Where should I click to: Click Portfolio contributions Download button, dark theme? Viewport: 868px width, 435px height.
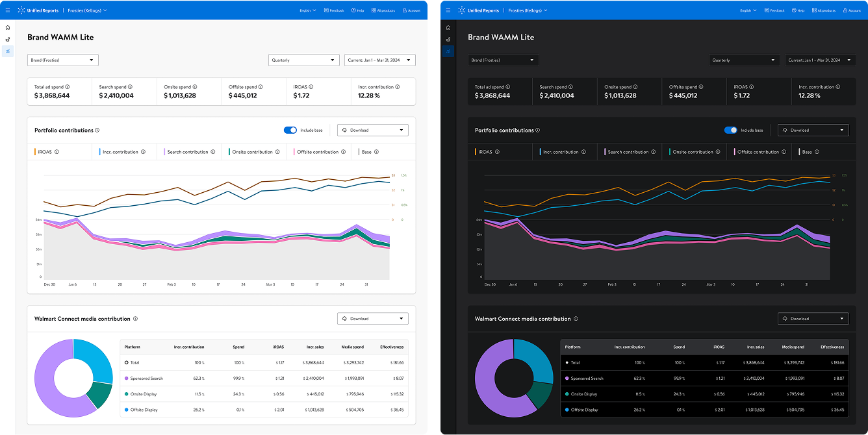click(x=813, y=130)
